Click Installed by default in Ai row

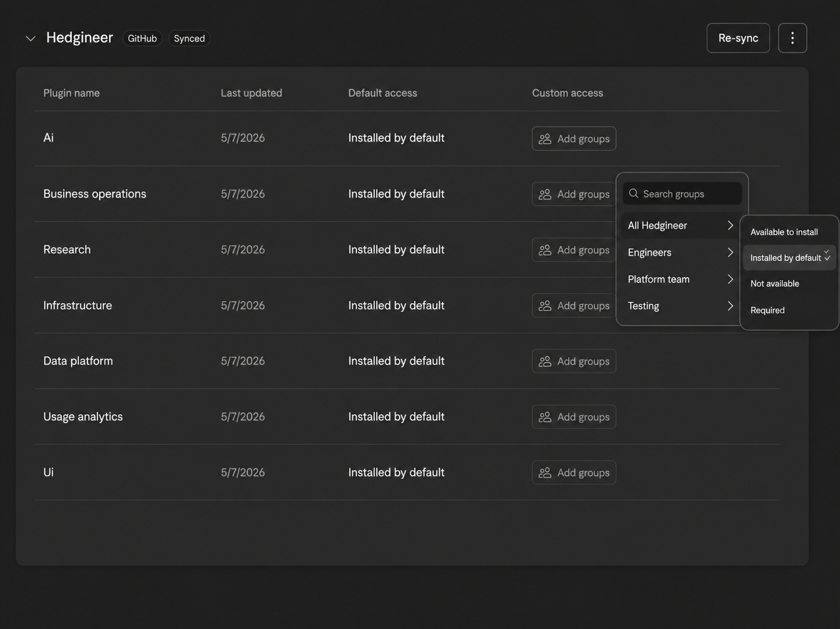pos(396,138)
